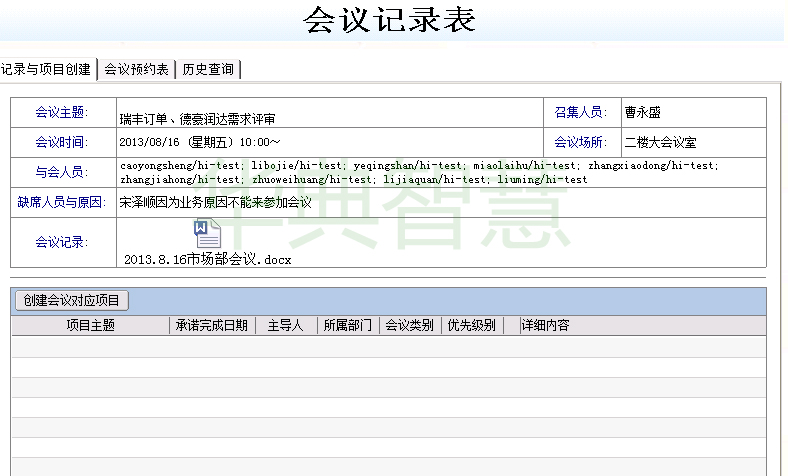Open the 会议预约表 tab
788x476 pixels.
(x=136, y=69)
